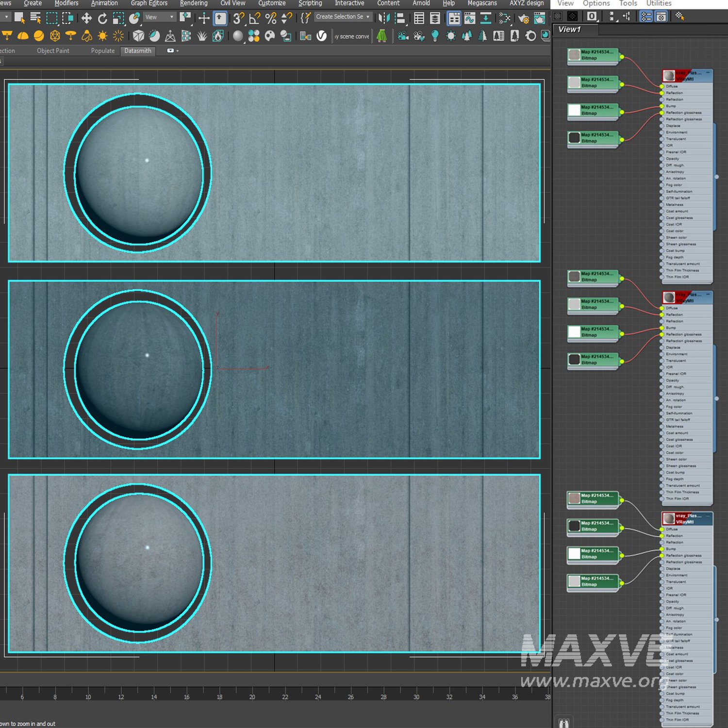The width and height of the screenshot is (728, 728).
Task: Expand the Create Selection Set dropdown
Action: [x=367, y=17]
